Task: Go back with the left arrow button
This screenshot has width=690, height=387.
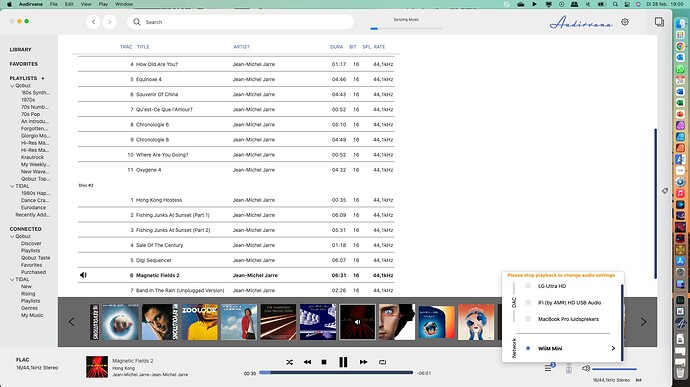Action: click(93, 22)
